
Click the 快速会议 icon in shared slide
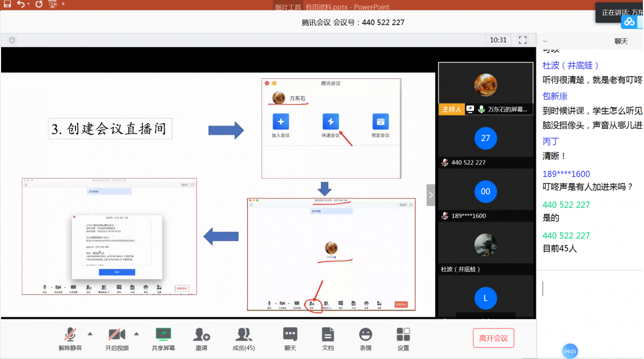(x=331, y=121)
